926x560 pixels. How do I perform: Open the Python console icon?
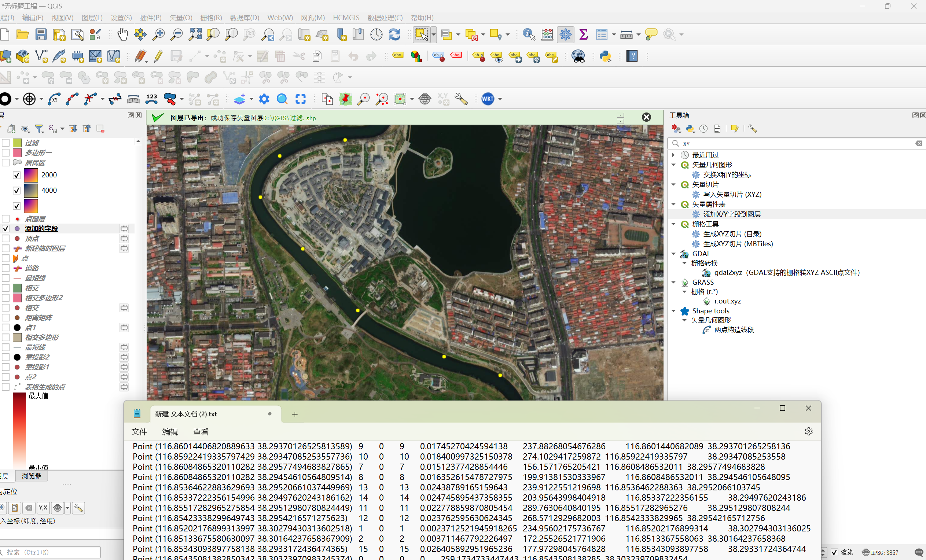605,56
